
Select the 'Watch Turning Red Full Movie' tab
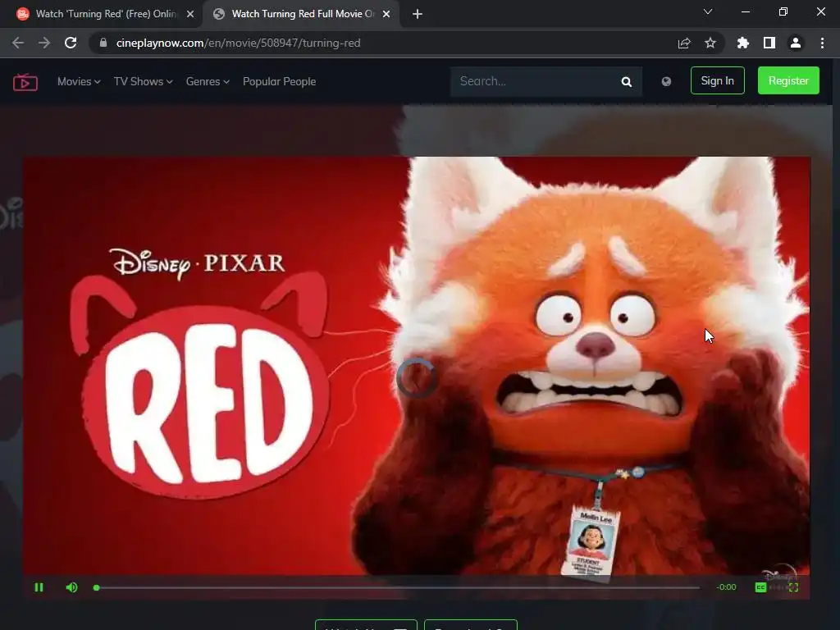pos(303,14)
